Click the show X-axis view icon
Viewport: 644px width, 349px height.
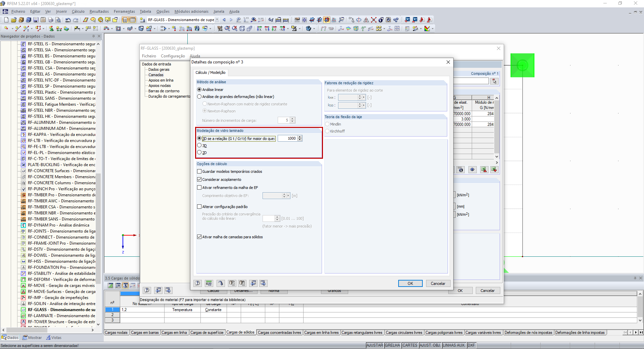(260, 29)
